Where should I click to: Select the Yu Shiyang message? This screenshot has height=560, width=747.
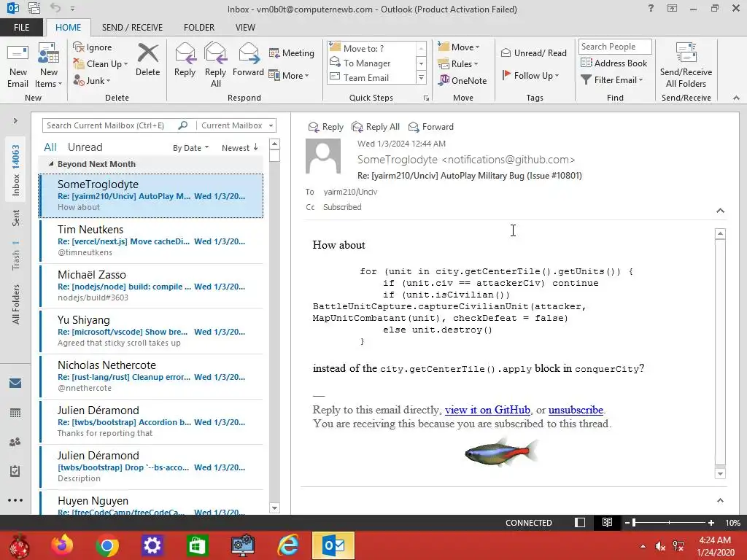pyautogui.click(x=151, y=332)
